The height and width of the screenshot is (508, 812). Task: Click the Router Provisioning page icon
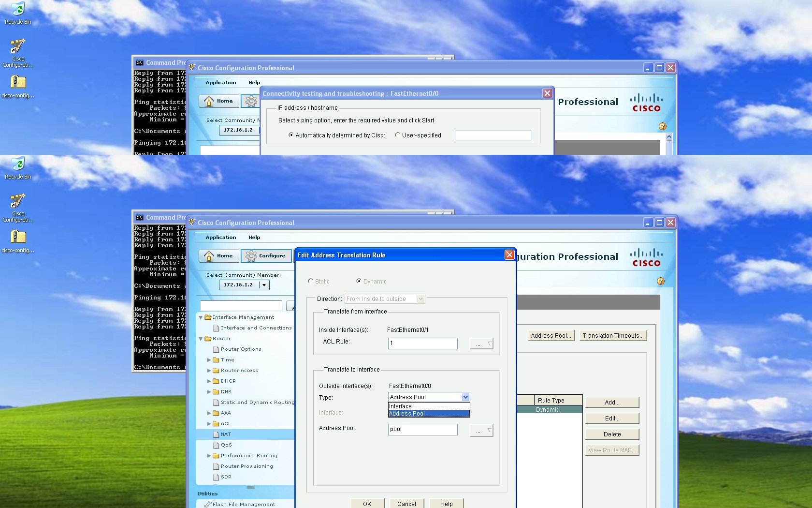tap(216, 466)
